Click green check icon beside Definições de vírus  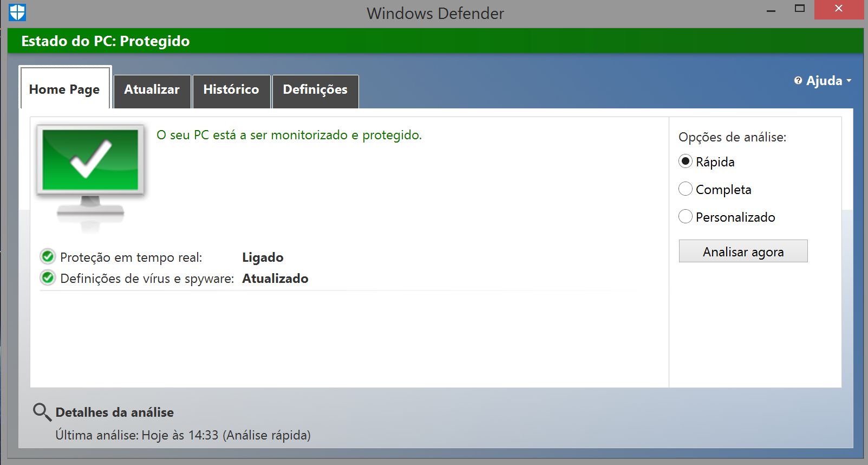[48, 278]
